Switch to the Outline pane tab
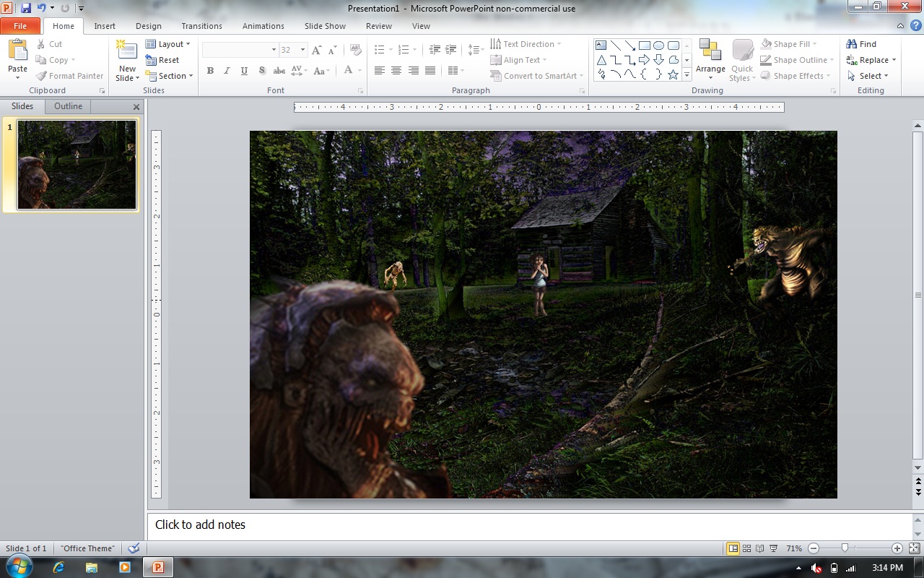The height and width of the screenshot is (578, 924). (68, 106)
